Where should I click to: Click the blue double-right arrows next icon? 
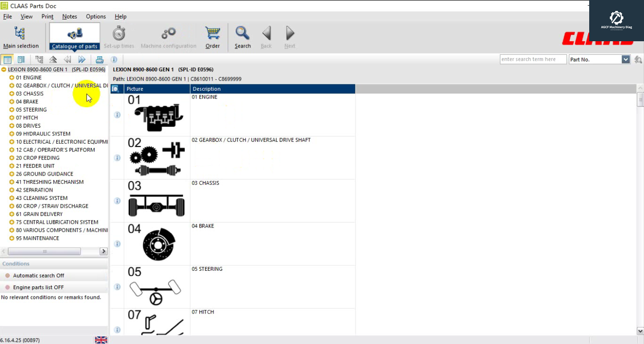pyautogui.click(x=81, y=60)
